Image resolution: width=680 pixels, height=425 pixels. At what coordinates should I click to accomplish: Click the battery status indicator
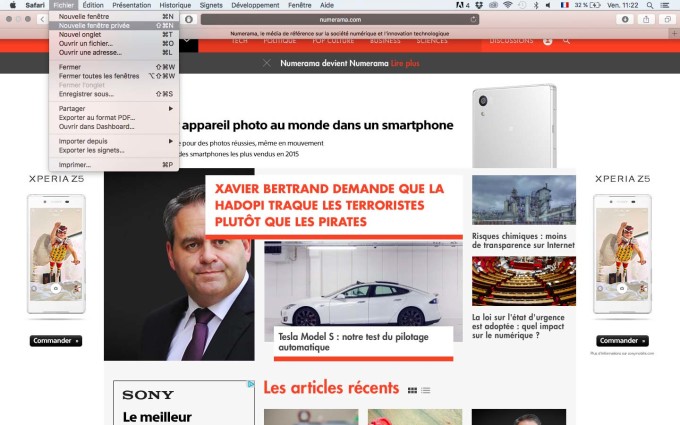pos(588,5)
